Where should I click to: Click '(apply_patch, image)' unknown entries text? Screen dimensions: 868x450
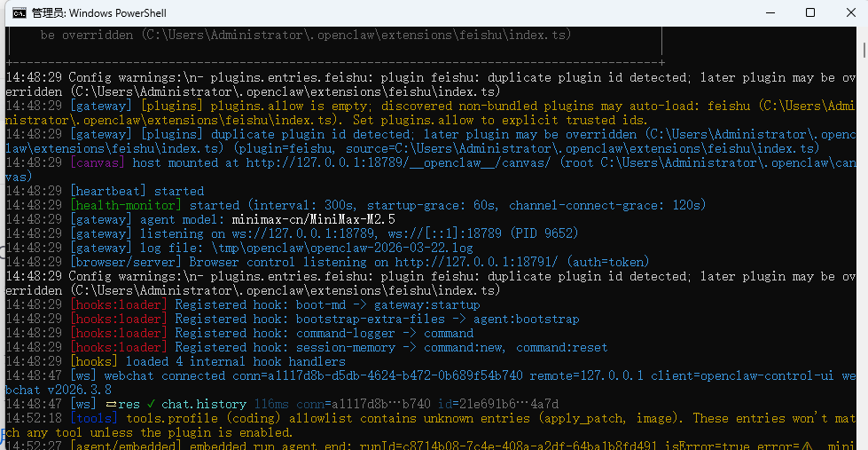[x=611, y=418]
